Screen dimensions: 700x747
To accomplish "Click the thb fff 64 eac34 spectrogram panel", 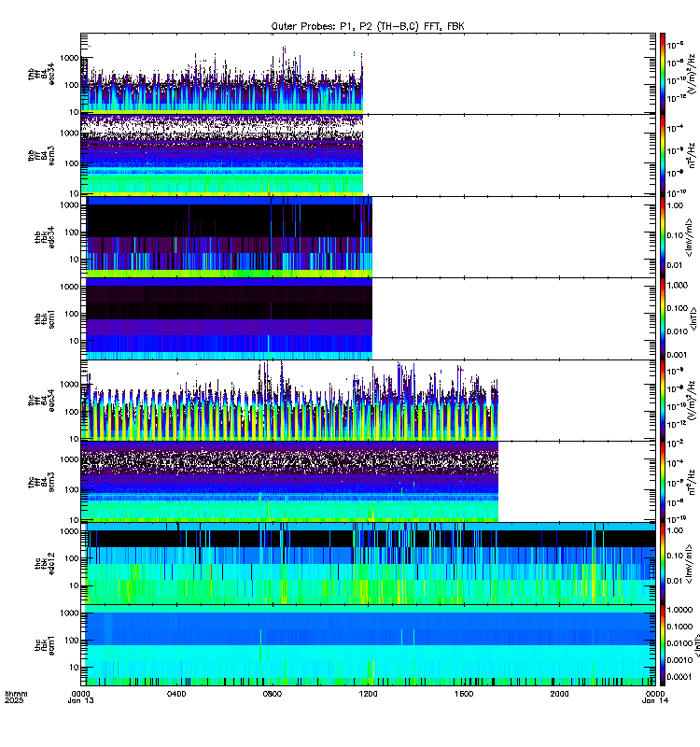I will tap(368, 74).
